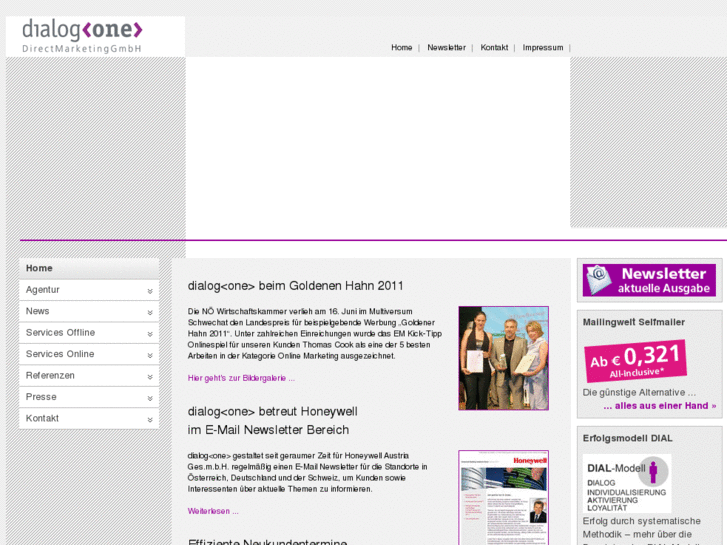Open Impressum in the top navigation

click(x=543, y=47)
